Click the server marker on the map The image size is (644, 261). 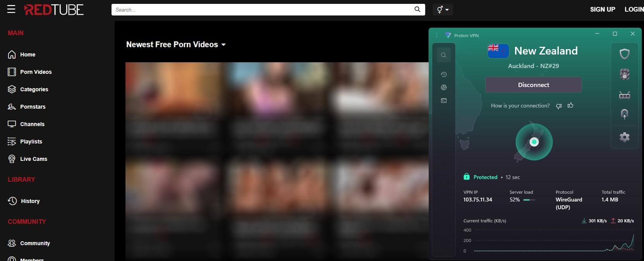tap(534, 142)
